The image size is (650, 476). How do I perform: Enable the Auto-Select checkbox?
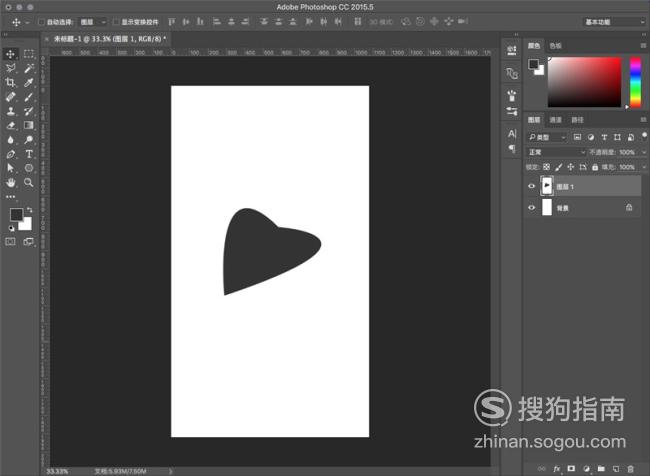[x=41, y=22]
